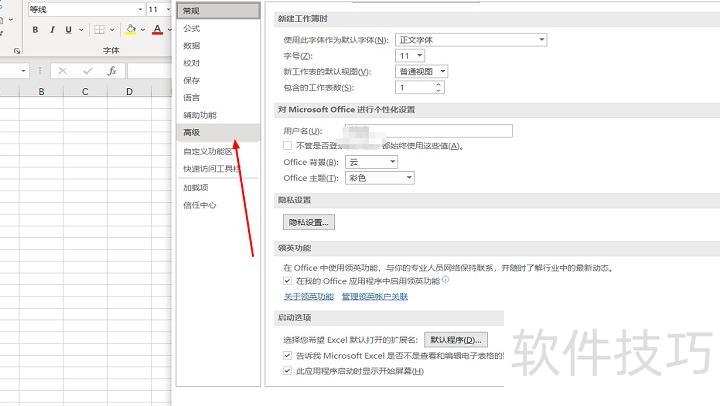Open the ribbon font size dropdown

tap(168, 9)
